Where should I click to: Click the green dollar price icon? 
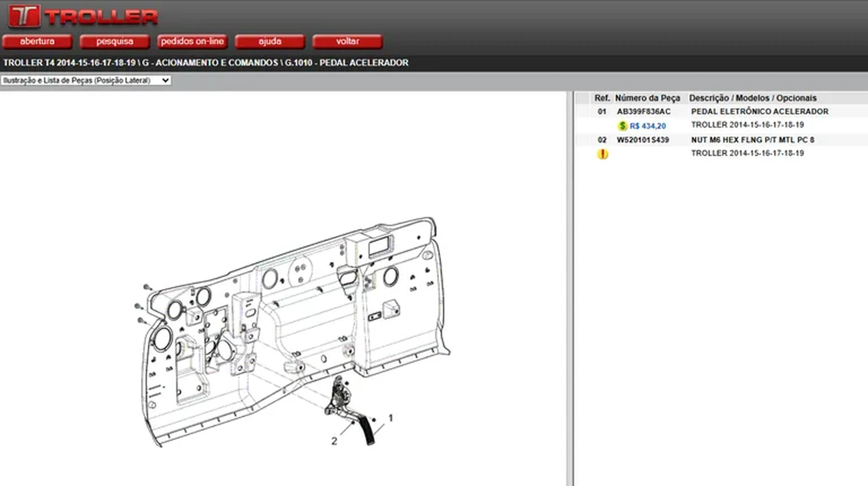tap(622, 126)
